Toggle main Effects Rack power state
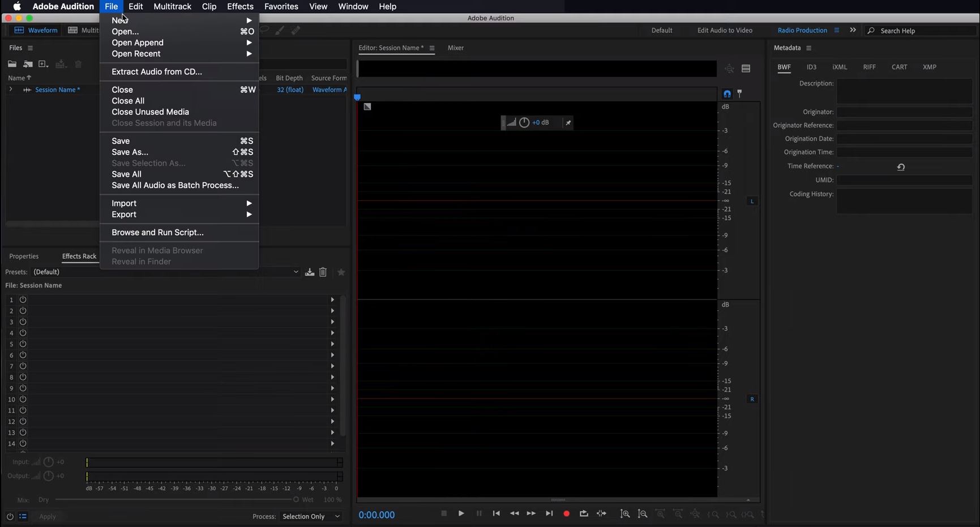Image resolution: width=980 pixels, height=527 pixels. (10, 516)
